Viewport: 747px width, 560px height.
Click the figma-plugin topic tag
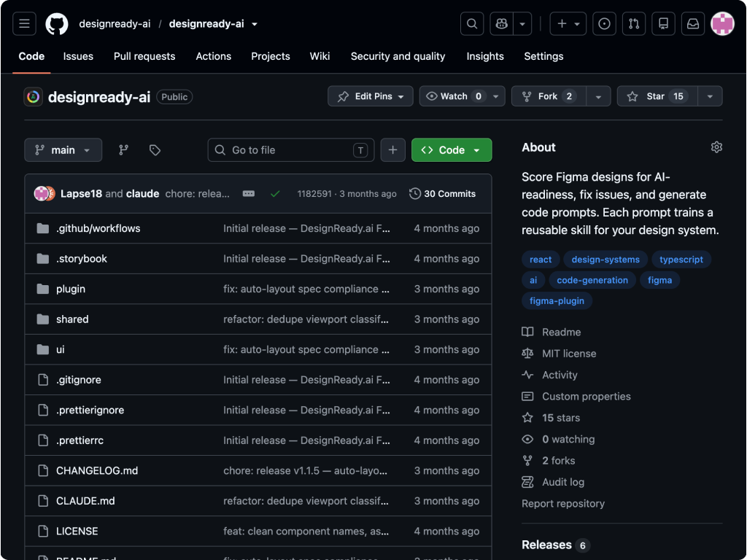point(557,301)
